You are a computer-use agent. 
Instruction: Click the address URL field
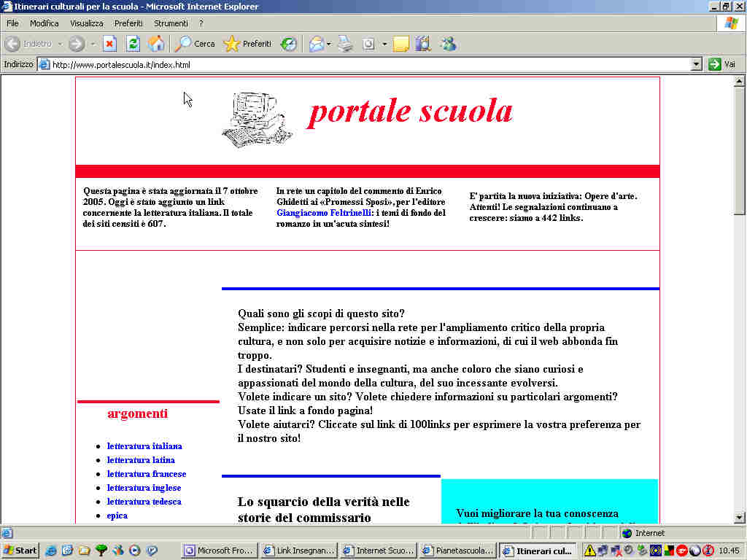click(365, 64)
